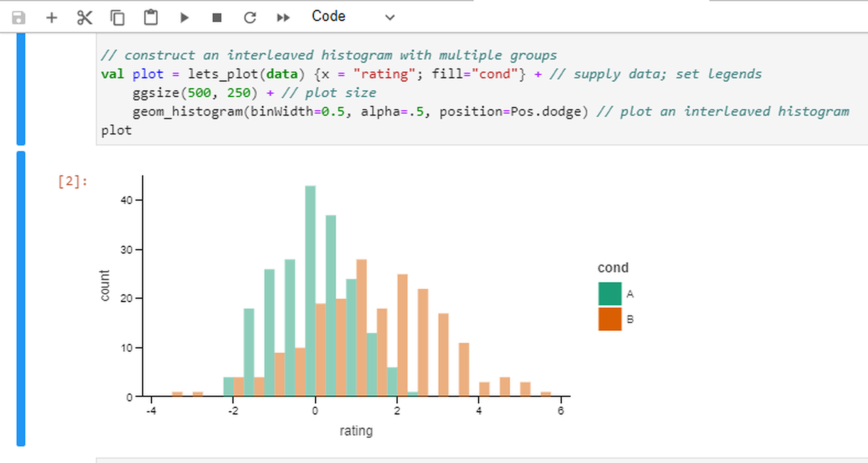Paste cell from clipboard icon
868x463 pixels.
tap(151, 17)
